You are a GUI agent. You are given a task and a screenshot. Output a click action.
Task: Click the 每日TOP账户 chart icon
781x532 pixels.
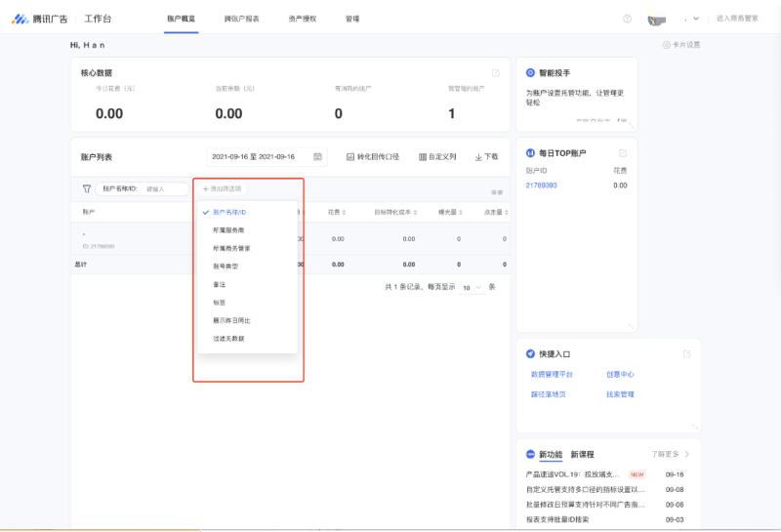click(x=530, y=153)
